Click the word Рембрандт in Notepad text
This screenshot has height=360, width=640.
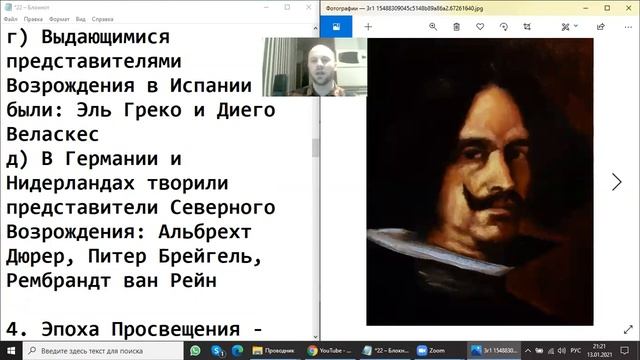pos(58,281)
